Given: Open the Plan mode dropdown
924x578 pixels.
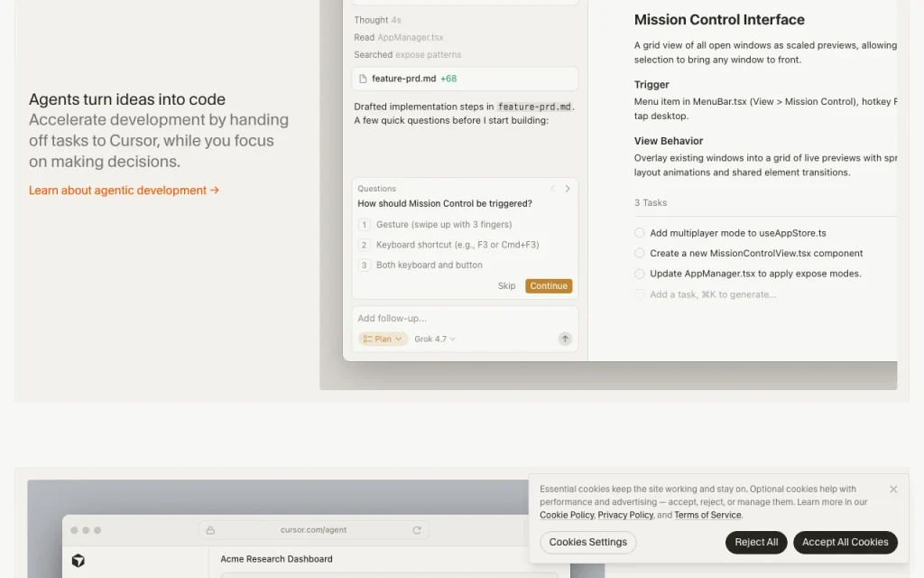Looking at the screenshot, I should 383,339.
